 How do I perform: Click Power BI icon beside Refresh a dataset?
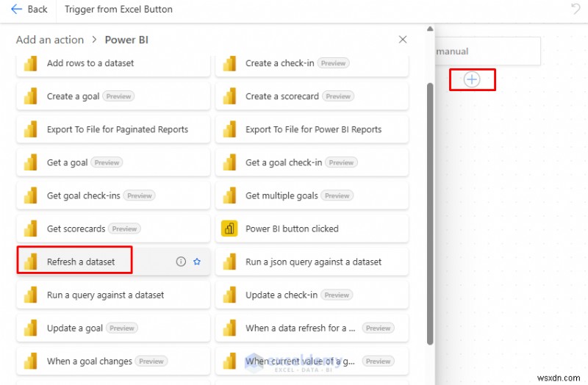click(x=31, y=262)
